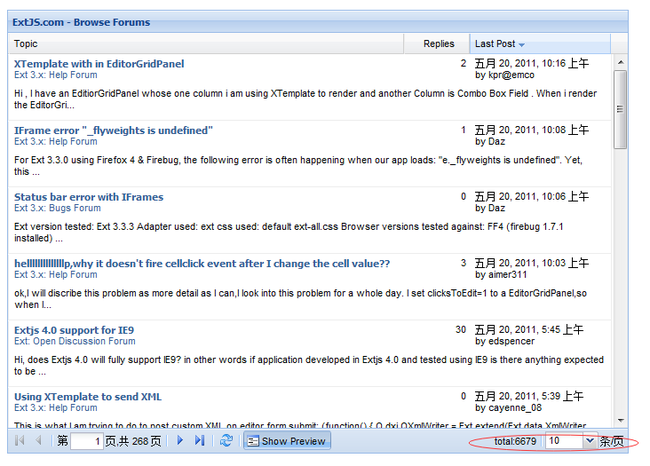Image resolution: width=650 pixels, height=466 pixels.
Task: Click preview text starting 'Ext version tested: Ext 3.3.3'
Action: [289, 233]
